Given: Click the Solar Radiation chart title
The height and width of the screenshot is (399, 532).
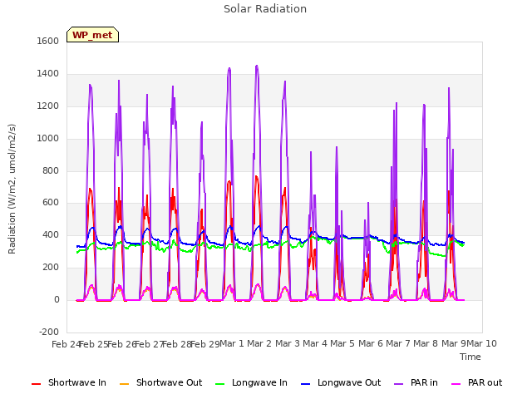Looking at the screenshot, I should click(265, 9).
